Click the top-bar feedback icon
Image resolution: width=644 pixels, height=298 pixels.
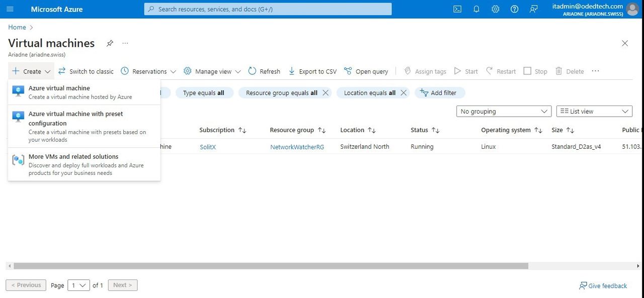534,9
